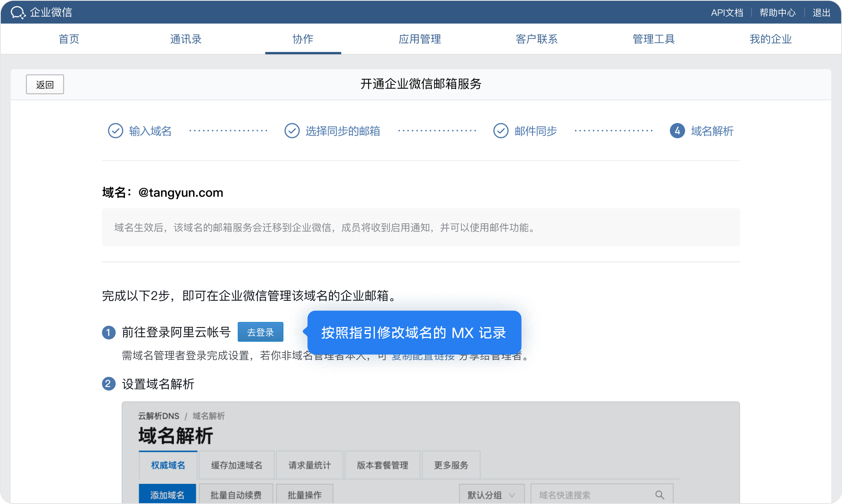Screen dimensions: 842x504
Task: Open the 我的企业 tab
Action: pyautogui.click(x=770, y=39)
